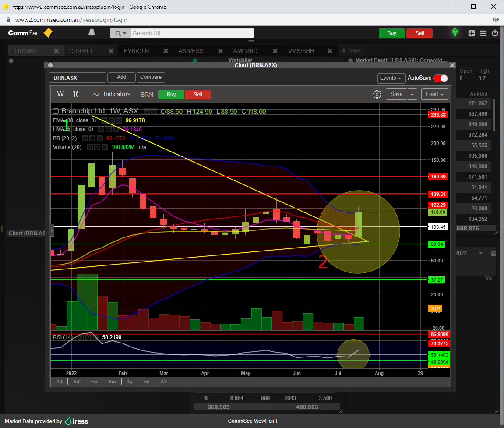Open the Events dropdown
Image resolution: width=504 pixels, height=428 pixels.
tap(391, 78)
